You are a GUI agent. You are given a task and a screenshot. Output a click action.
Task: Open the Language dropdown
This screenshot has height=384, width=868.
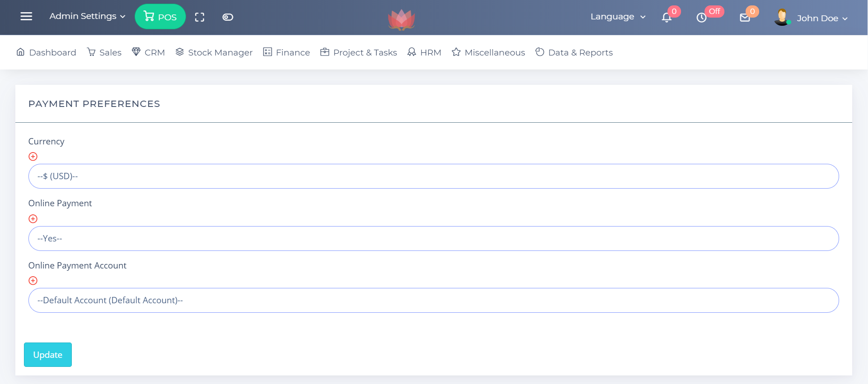pos(618,17)
